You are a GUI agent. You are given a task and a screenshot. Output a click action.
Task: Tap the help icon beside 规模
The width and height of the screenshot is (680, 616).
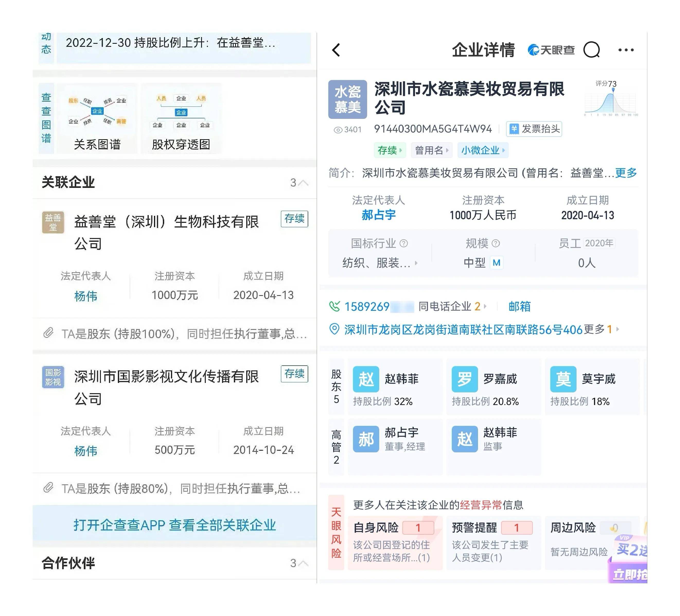tap(496, 243)
